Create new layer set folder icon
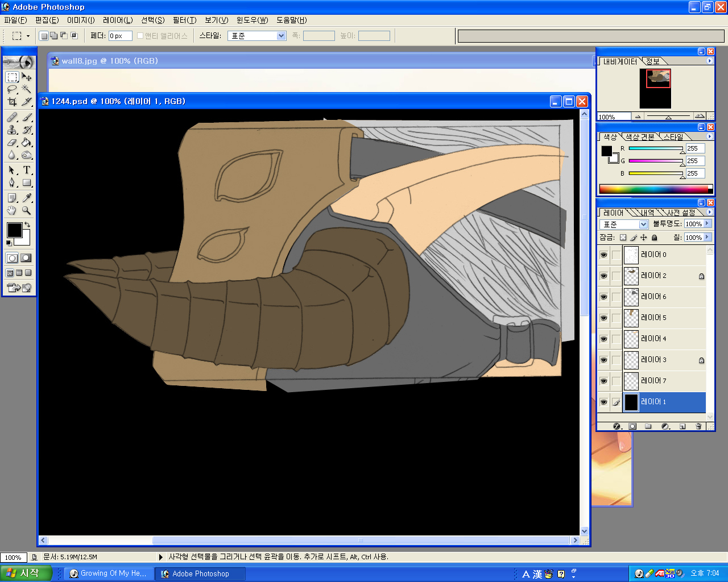 coord(648,426)
